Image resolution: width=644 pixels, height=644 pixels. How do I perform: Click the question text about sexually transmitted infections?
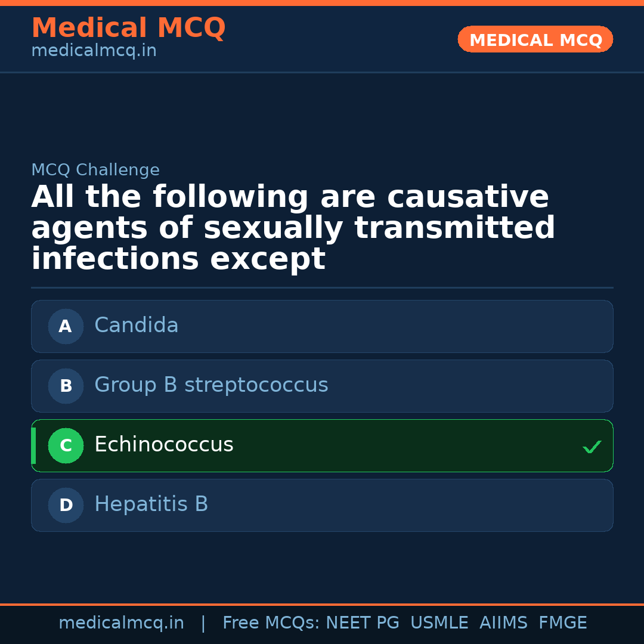click(292, 228)
